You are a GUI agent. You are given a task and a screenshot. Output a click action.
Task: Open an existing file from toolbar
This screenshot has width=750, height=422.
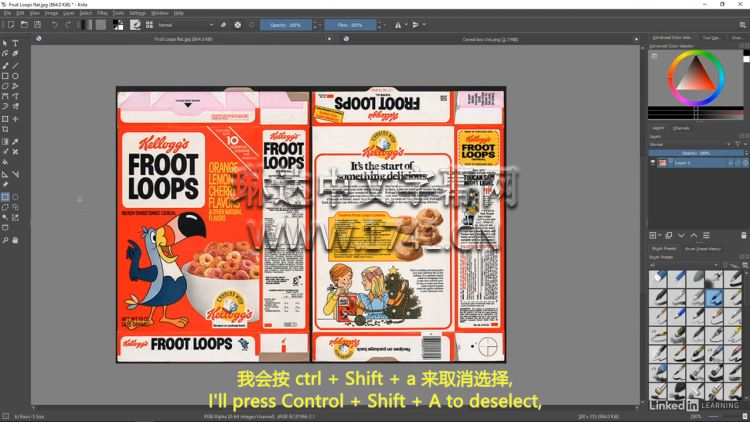point(24,24)
